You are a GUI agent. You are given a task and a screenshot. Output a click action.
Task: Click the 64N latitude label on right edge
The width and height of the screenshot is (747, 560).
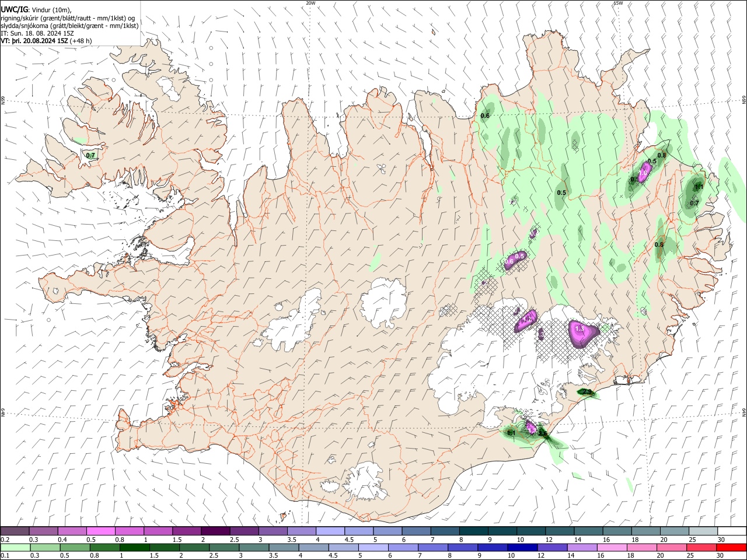743,412
